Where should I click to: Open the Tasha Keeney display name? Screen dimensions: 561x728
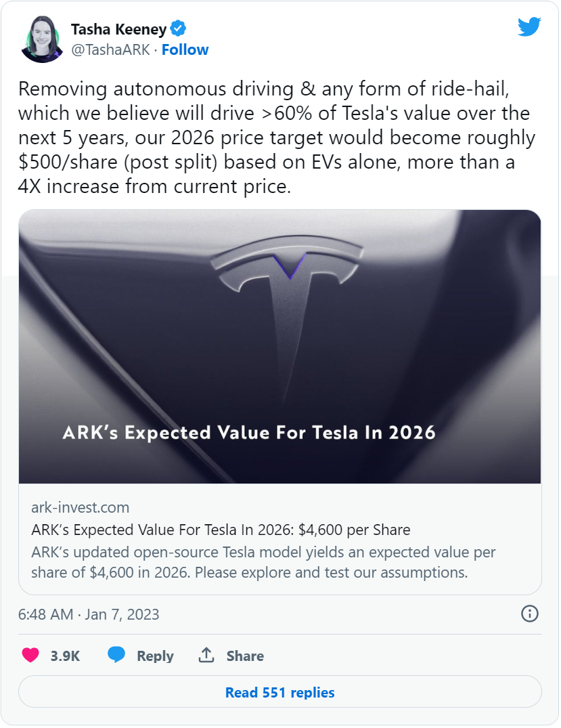[x=118, y=29]
